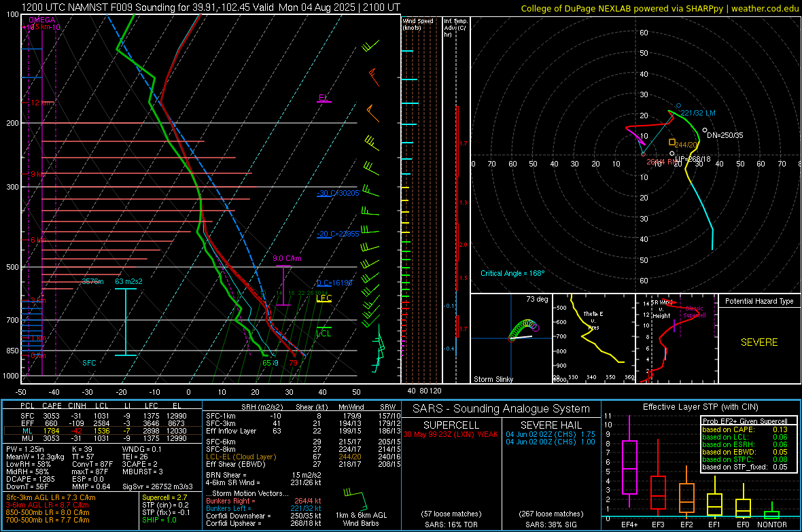Select the EFF parcel row
The height and width of the screenshot is (532, 802).
tap(103, 423)
